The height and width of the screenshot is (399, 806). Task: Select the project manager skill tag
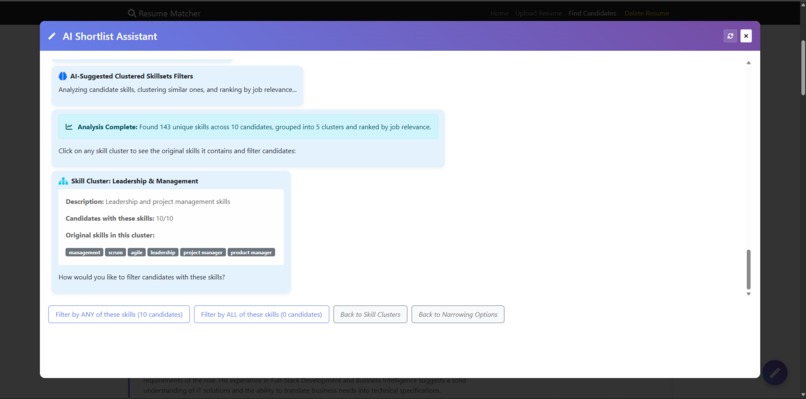pyautogui.click(x=203, y=252)
